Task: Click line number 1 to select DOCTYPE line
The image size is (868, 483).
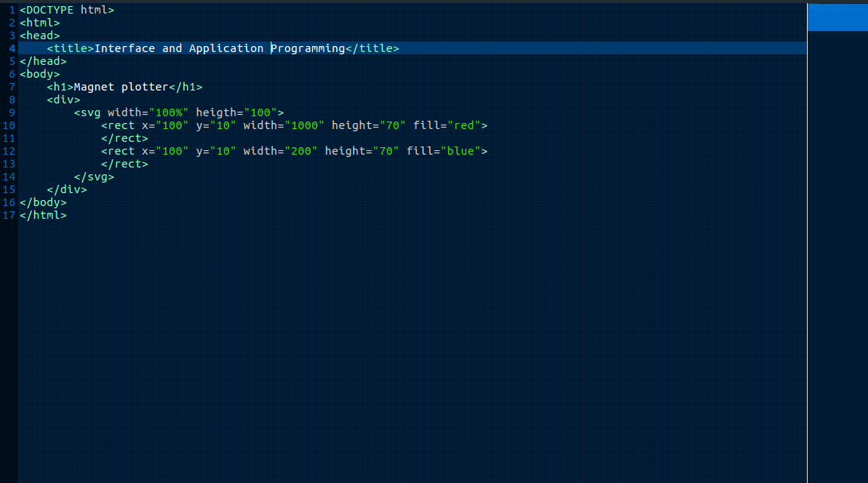Action: tap(11, 9)
